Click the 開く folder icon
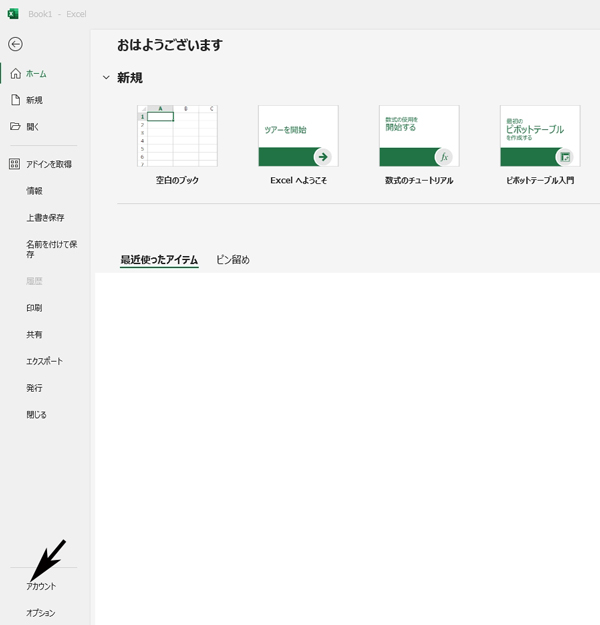Screen dimensions: 600x625 click(15, 126)
